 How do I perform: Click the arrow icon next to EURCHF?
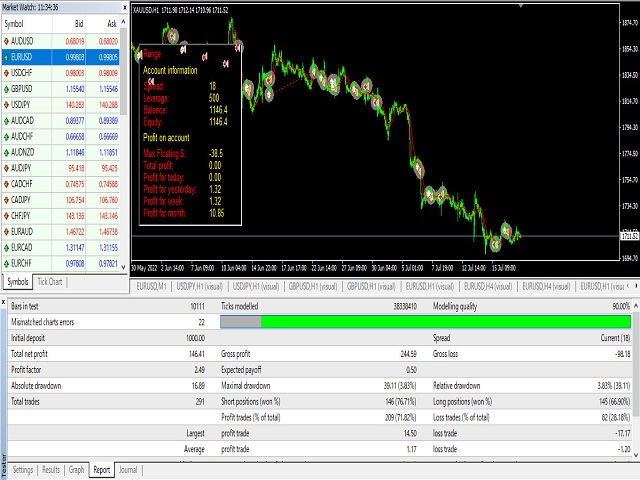[9, 261]
